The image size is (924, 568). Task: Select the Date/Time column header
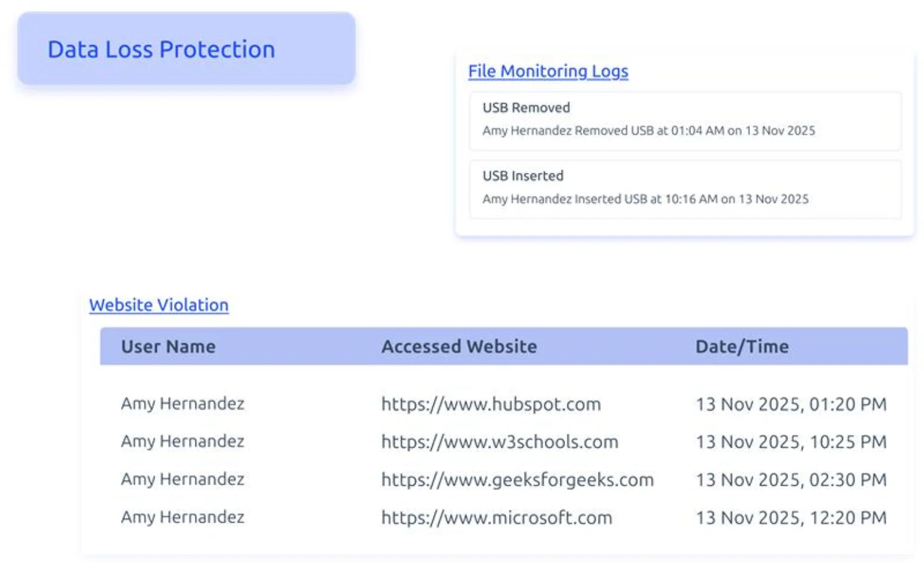tap(742, 347)
